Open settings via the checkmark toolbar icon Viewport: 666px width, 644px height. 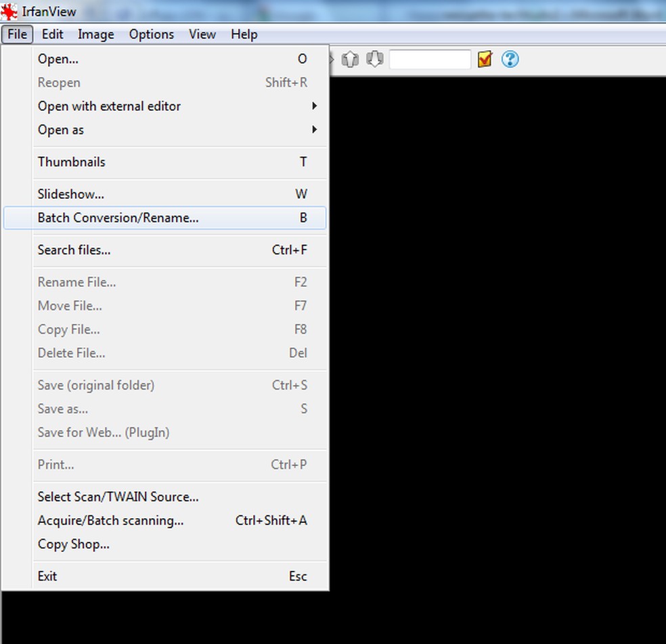[485, 59]
